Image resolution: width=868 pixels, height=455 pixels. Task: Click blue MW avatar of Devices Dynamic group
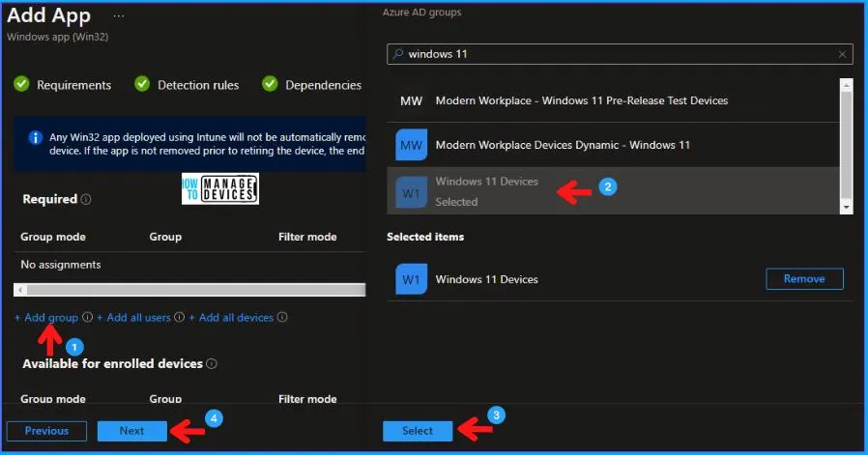[412, 145]
